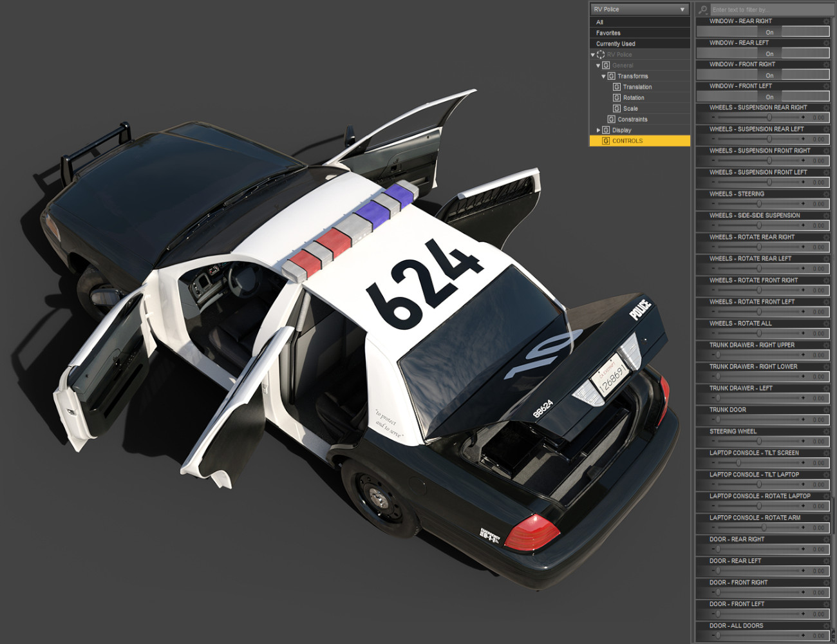Open settings gear for SUSPENSION FRONT RIGHT

coord(827,151)
